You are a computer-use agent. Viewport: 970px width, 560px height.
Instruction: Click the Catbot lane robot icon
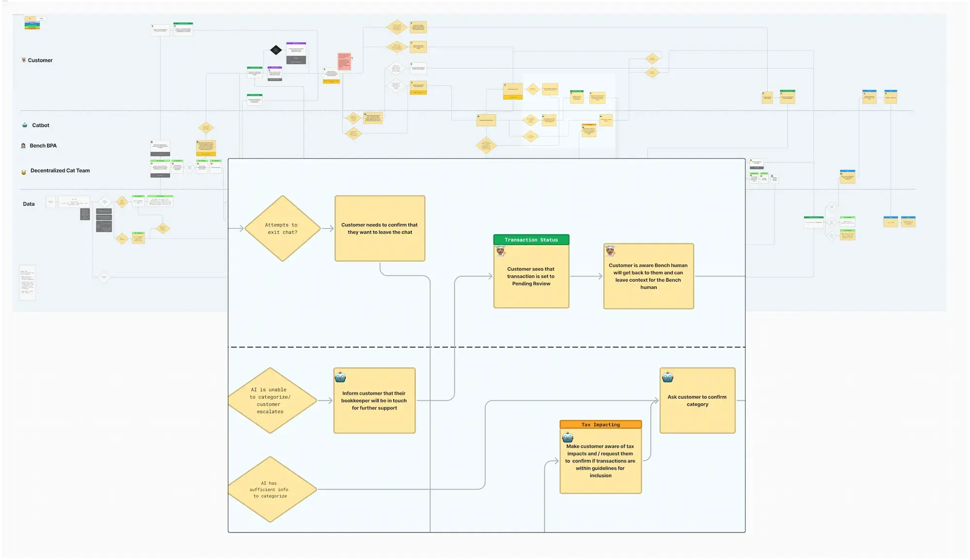pyautogui.click(x=25, y=125)
